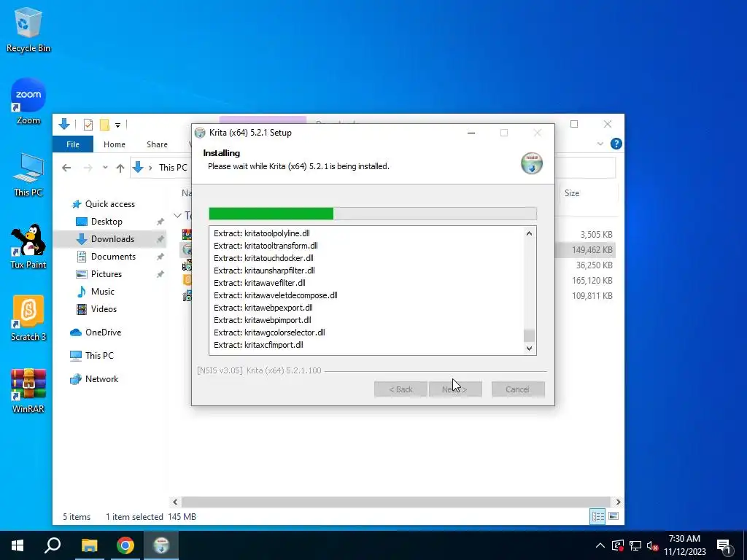Collapse the file group chevron in Explorer
Image resolution: width=747 pixels, height=560 pixels.
[x=177, y=216]
